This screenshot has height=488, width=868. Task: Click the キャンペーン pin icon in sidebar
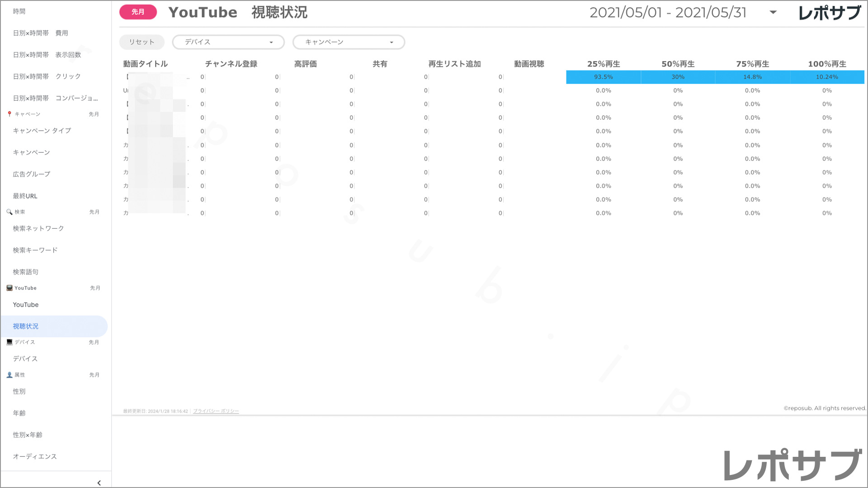tap(9, 114)
